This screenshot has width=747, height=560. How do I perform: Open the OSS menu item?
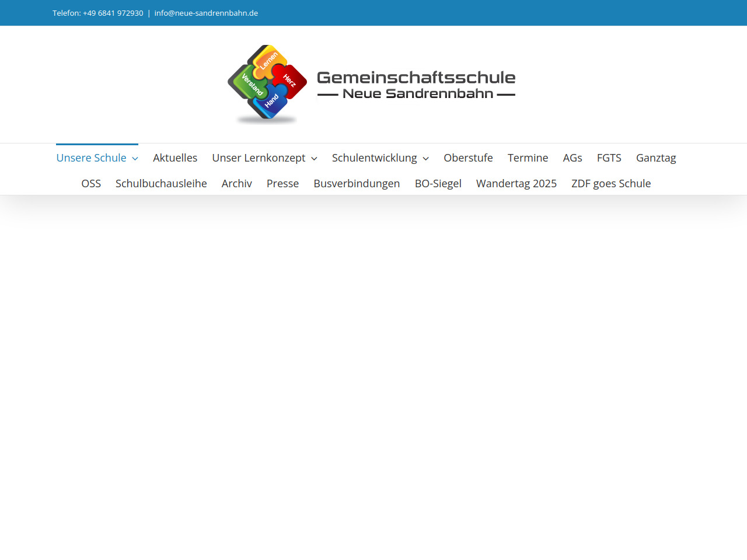click(91, 184)
